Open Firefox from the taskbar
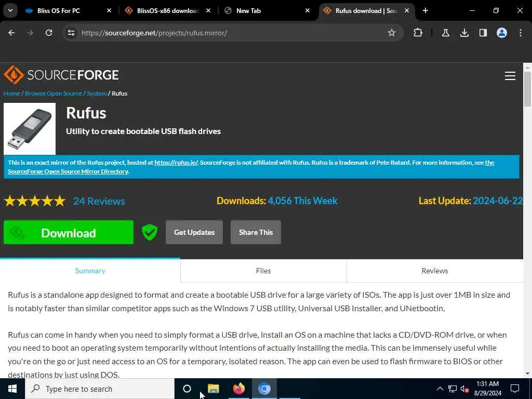This screenshot has width=532, height=399. [x=239, y=389]
